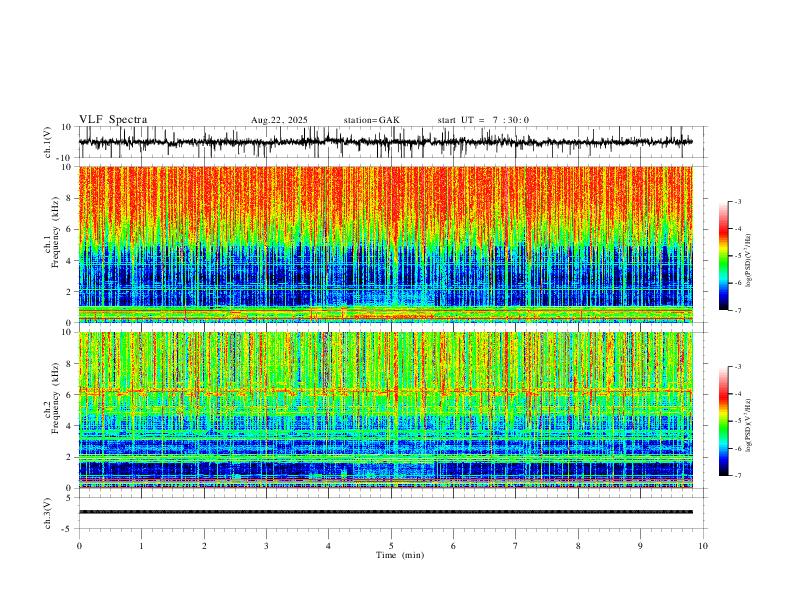
Task: Click the "8" kHz tick of ch.1 spectrogram
Action: tap(69, 198)
